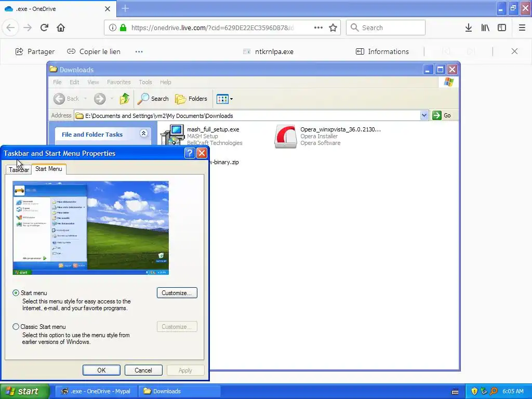
Task: Switch to the Taskbar tab
Action: pyautogui.click(x=19, y=170)
